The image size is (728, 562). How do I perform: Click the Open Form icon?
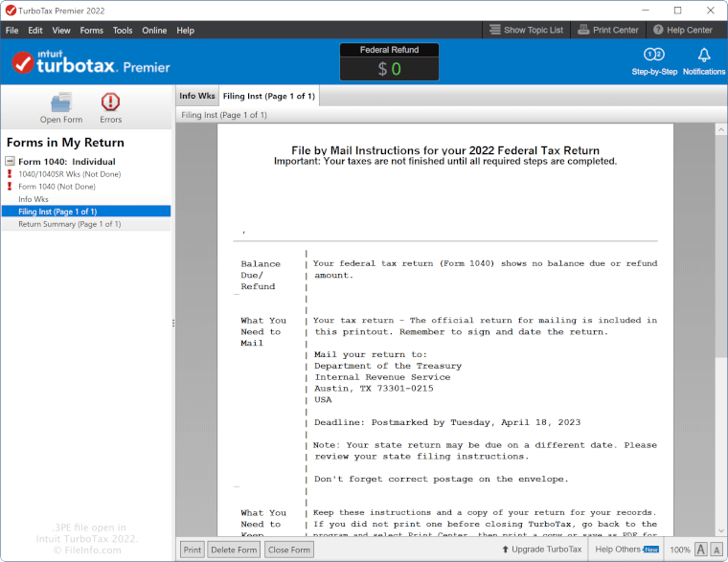pos(61,103)
